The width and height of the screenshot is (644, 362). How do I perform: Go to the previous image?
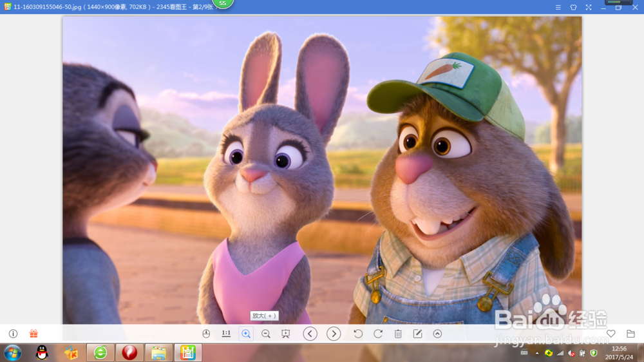click(310, 334)
